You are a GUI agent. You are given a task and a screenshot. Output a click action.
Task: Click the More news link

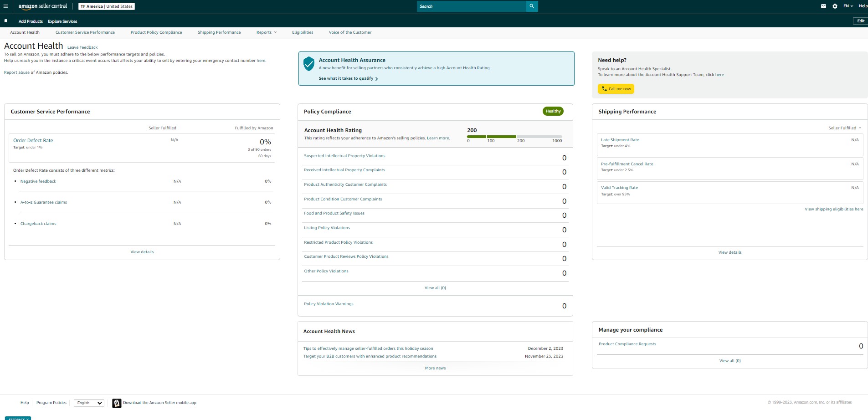pyautogui.click(x=435, y=368)
